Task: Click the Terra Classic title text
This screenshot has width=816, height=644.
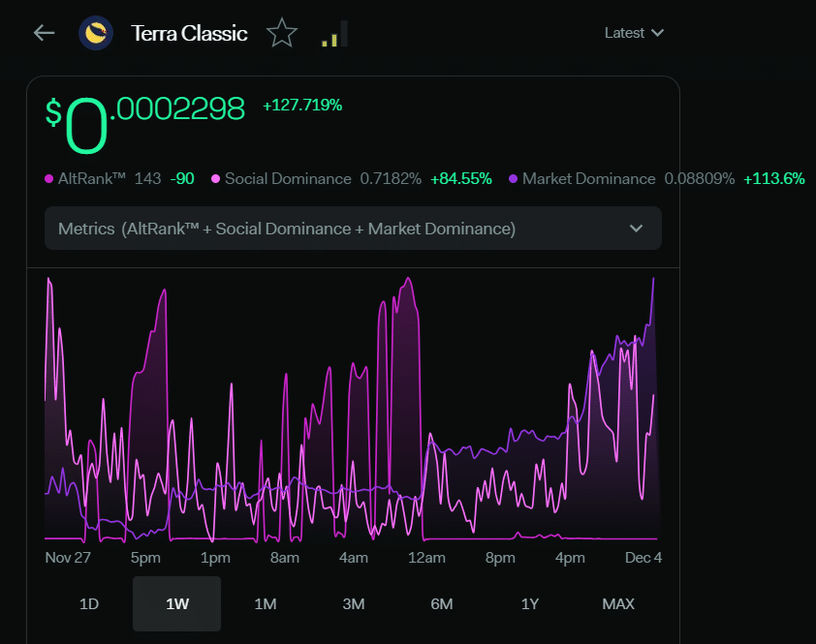Action: click(x=189, y=33)
